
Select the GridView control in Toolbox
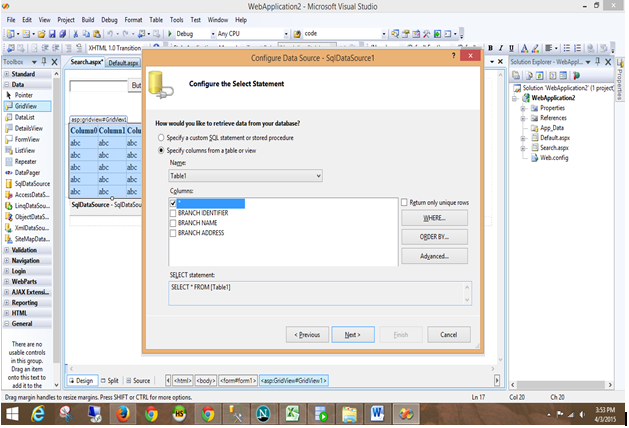click(27, 106)
